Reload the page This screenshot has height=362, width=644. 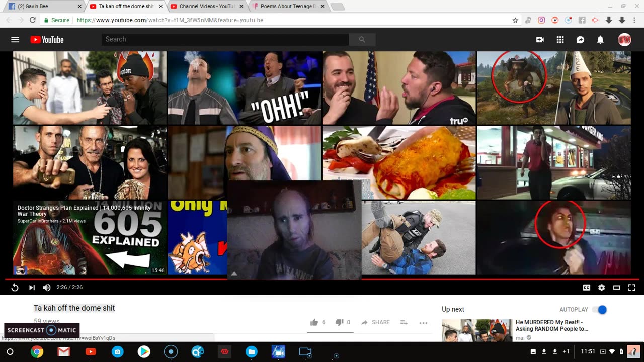[33, 20]
